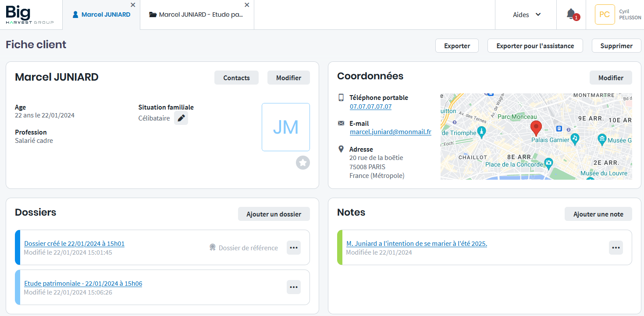The image size is (644, 316).
Task: Click the Supprimer button
Action: pyautogui.click(x=616, y=46)
